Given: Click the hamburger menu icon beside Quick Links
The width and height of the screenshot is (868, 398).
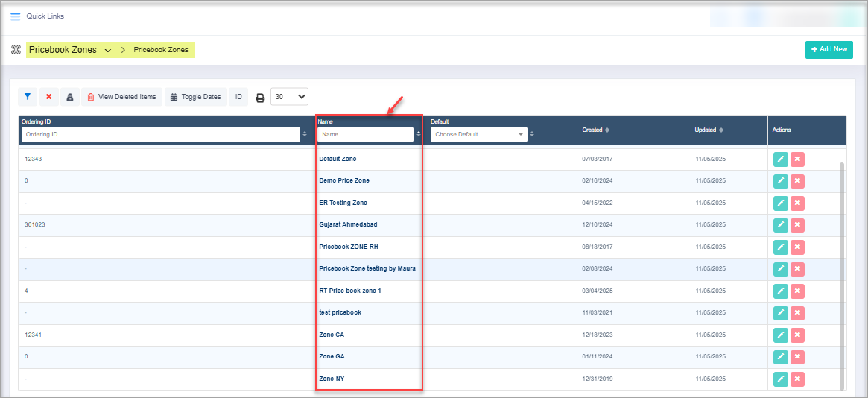Looking at the screenshot, I should [x=15, y=16].
